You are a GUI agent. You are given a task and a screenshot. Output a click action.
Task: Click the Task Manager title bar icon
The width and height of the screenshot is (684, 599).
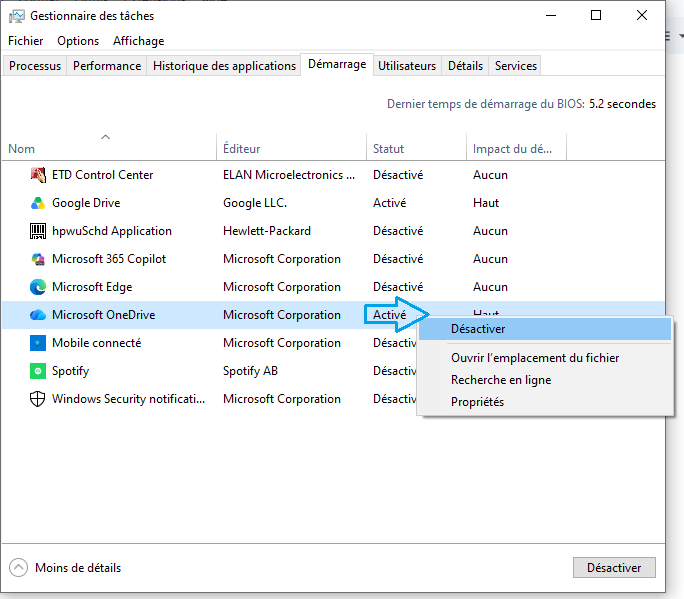tap(17, 16)
